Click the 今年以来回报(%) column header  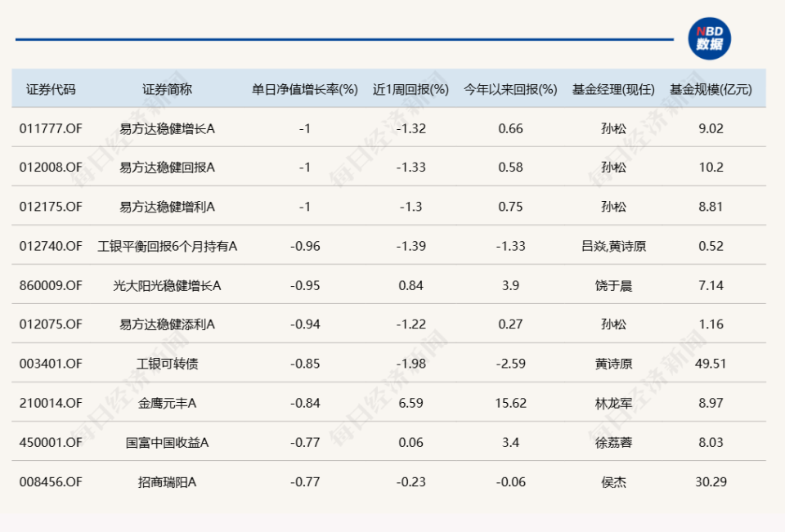(x=510, y=90)
